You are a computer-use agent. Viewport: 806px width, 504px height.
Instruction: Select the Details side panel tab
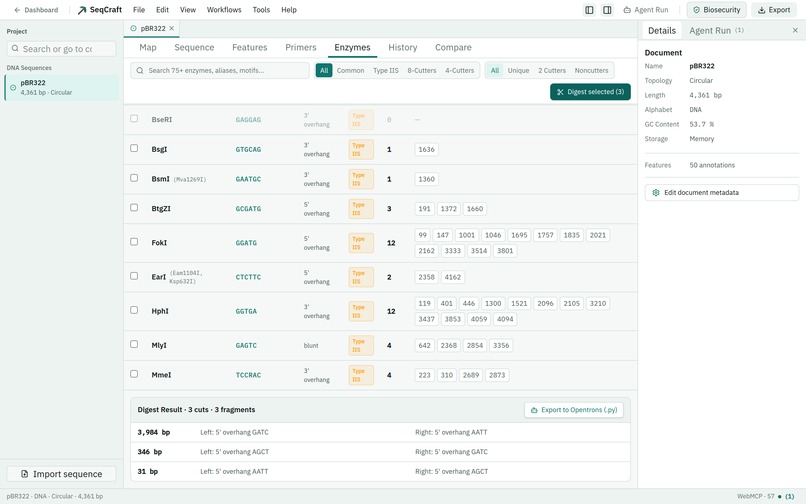click(x=662, y=30)
